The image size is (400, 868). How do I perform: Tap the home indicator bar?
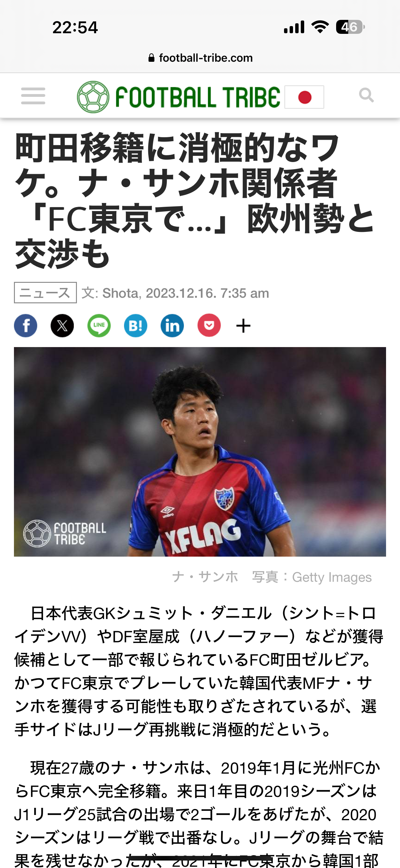click(200, 858)
